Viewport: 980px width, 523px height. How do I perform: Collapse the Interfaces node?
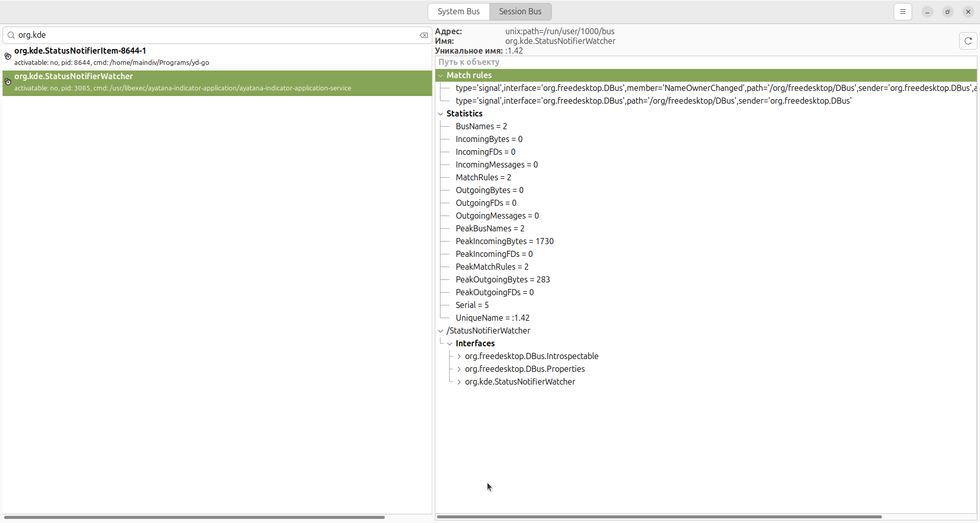(x=450, y=344)
